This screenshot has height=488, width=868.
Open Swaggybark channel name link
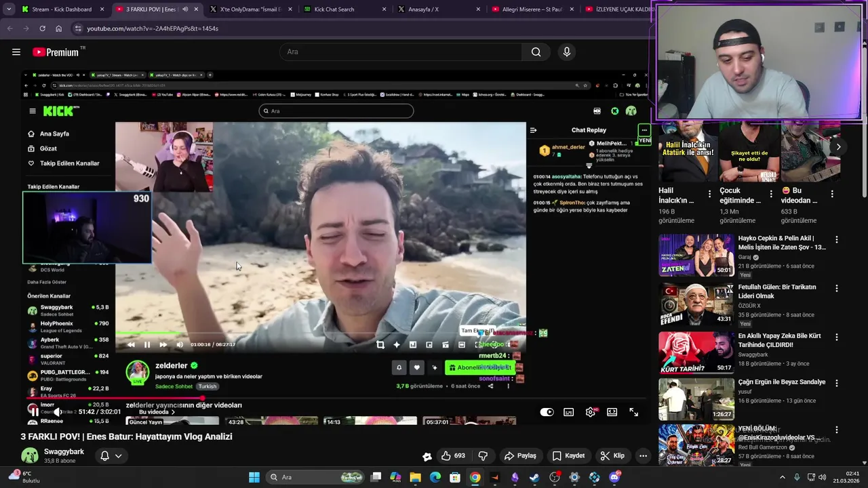tap(64, 451)
